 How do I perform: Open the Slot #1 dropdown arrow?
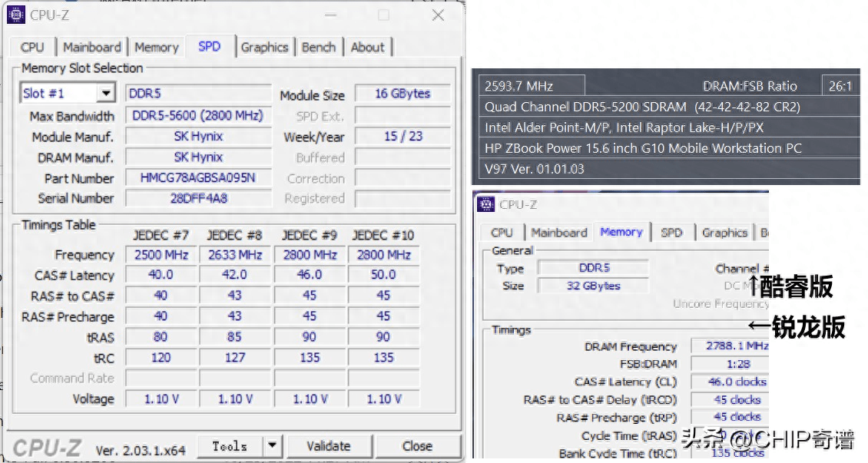pos(106,93)
